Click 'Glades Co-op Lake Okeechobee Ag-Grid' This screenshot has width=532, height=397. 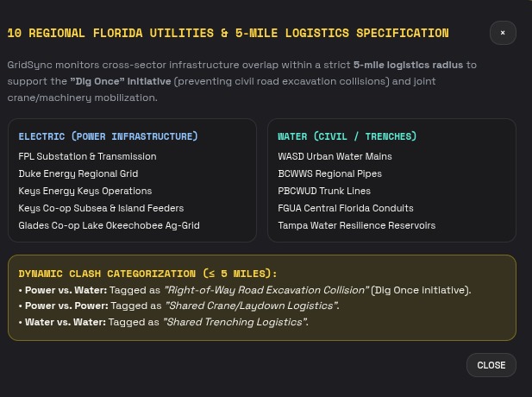(110, 225)
